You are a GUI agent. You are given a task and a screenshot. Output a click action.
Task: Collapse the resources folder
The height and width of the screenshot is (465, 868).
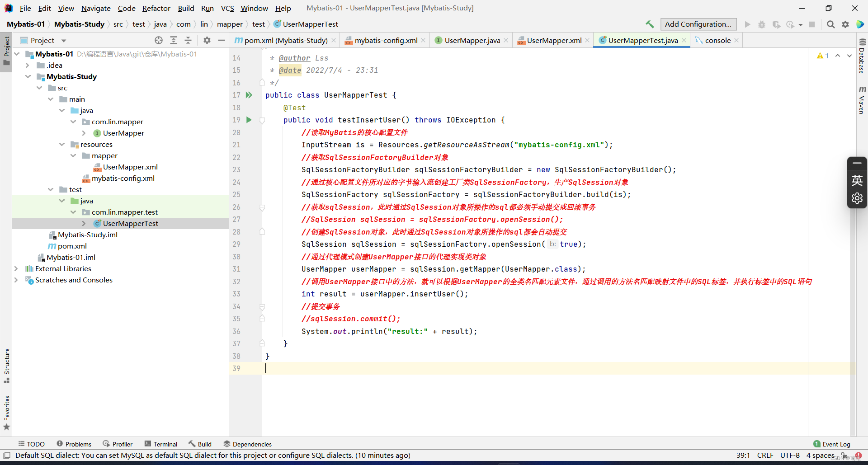[62, 144]
